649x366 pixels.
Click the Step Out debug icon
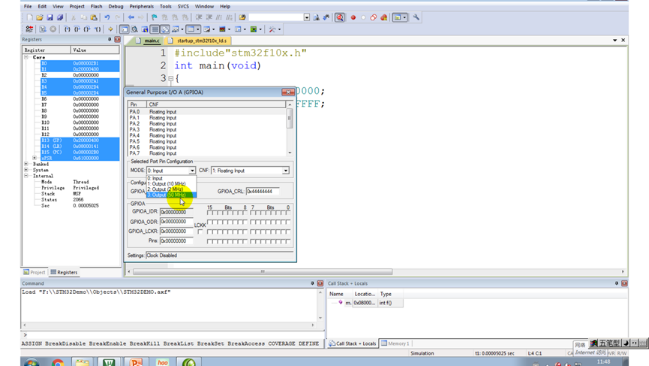point(87,29)
